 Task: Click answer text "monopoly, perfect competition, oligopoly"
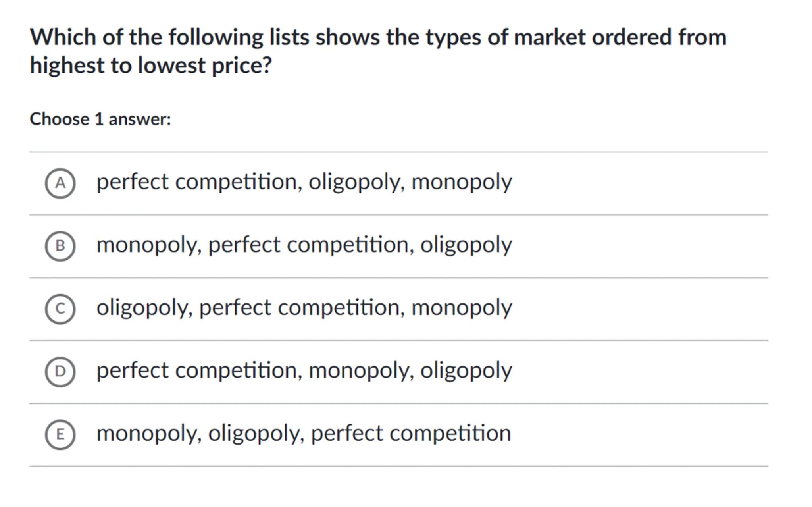(304, 245)
